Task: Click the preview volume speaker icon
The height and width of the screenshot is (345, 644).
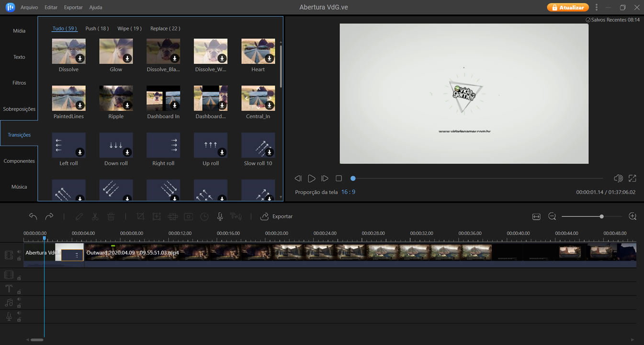Action: click(x=618, y=178)
